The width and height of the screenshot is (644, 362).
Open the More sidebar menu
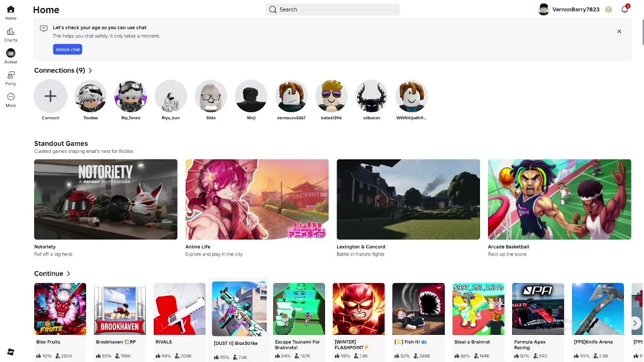point(11,97)
